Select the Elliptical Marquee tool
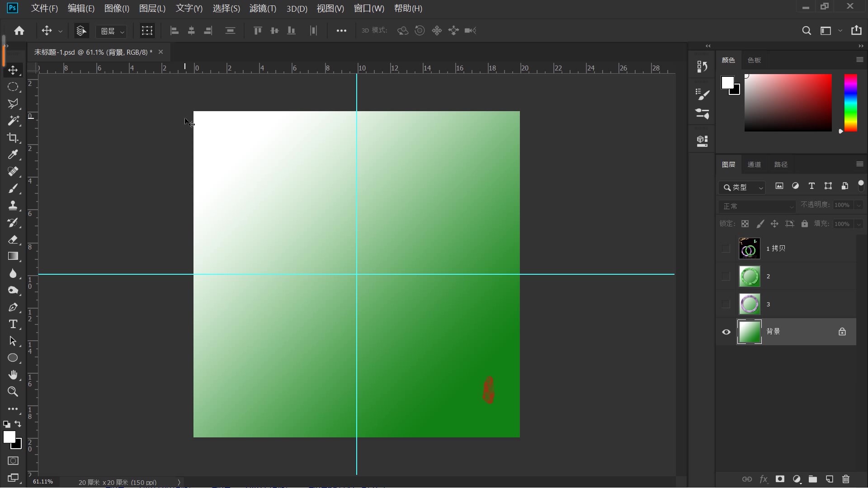 pos(13,87)
